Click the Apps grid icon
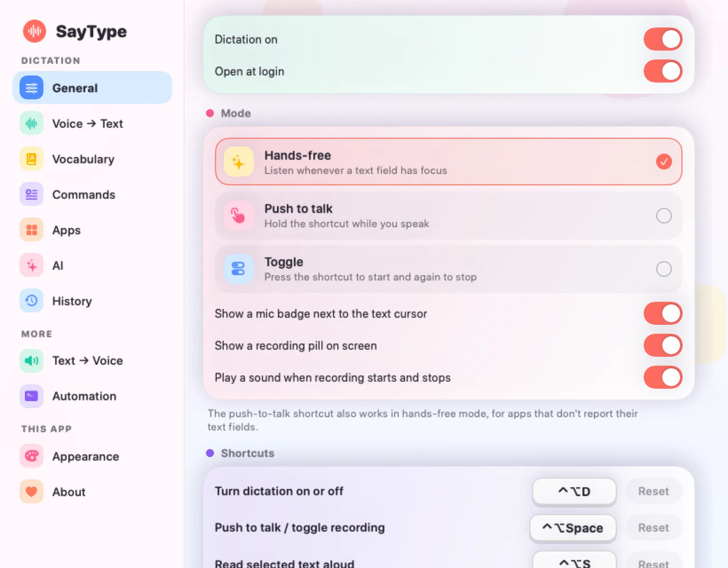Screen dimensions: 728x568 (x=32, y=230)
